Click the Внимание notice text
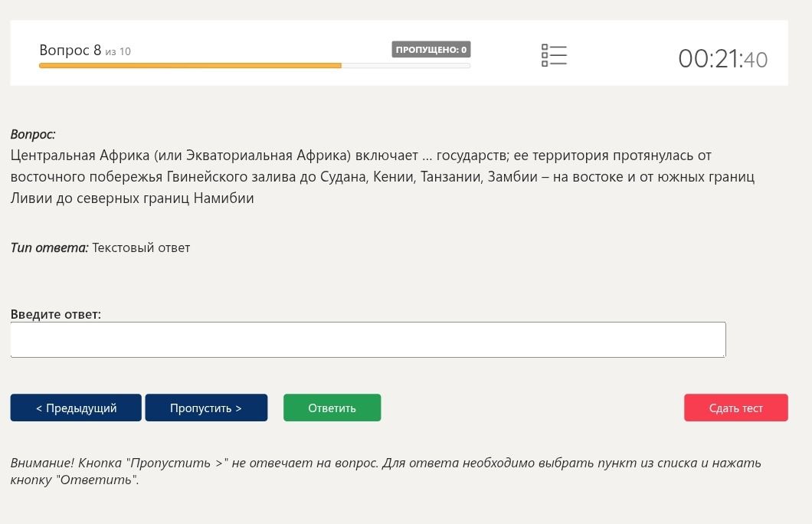This screenshot has width=812, height=524. tap(386, 470)
